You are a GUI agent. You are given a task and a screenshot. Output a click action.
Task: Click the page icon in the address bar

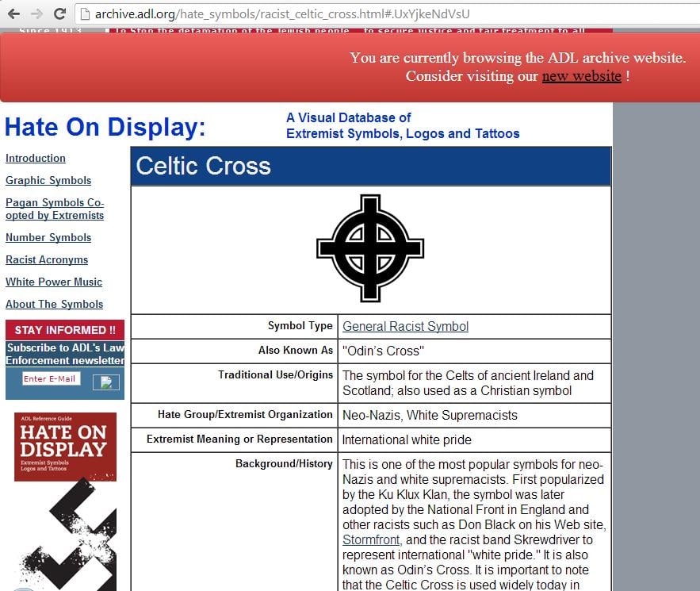point(85,14)
